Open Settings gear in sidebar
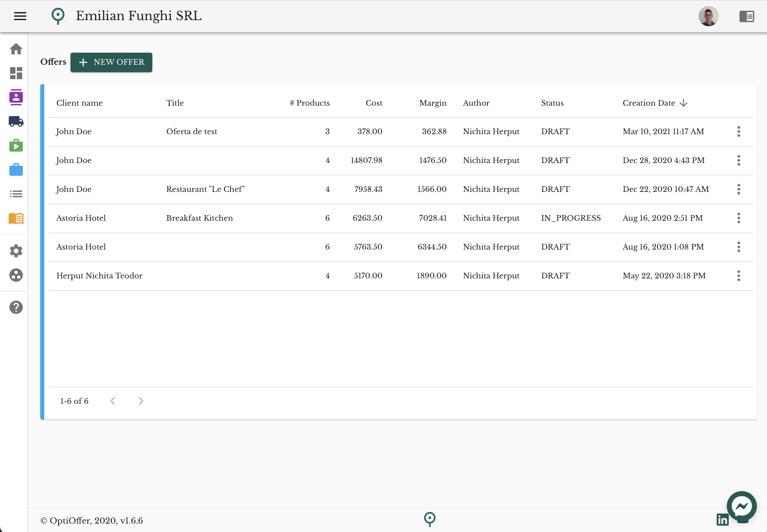This screenshot has height=532, width=767. pyautogui.click(x=16, y=251)
